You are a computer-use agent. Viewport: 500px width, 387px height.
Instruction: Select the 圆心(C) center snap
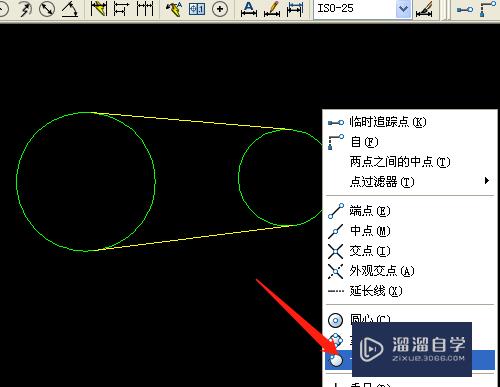click(x=410, y=320)
